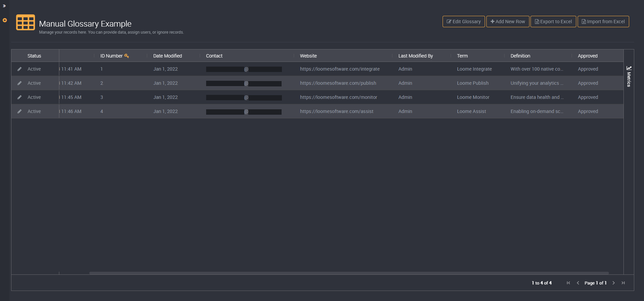The width and height of the screenshot is (644, 301).
Task: Click the orange glossary table icon
Action: click(26, 22)
